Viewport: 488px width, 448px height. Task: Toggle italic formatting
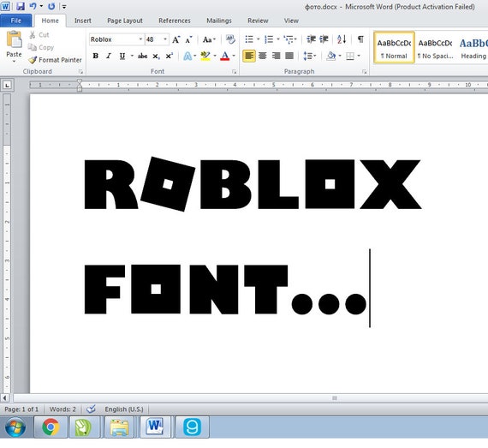tap(109, 56)
